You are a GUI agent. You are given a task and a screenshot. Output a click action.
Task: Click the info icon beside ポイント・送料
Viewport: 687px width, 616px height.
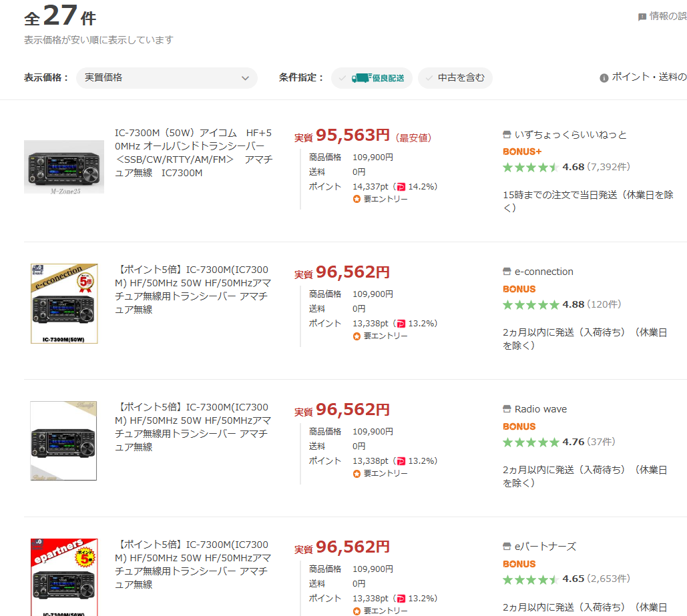pyautogui.click(x=604, y=78)
